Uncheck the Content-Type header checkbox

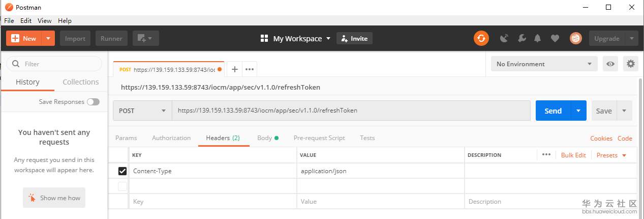click(x=122, y=171)
